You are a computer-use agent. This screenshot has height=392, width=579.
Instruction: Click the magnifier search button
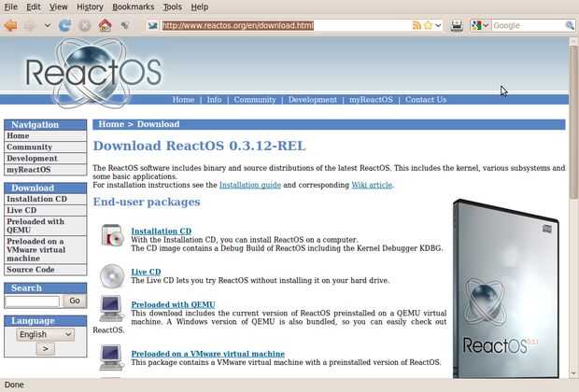tap(570, 25)
